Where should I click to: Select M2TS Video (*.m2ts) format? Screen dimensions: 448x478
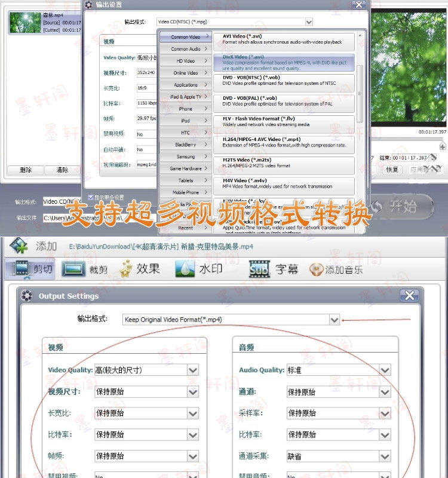tap(284, 166)
